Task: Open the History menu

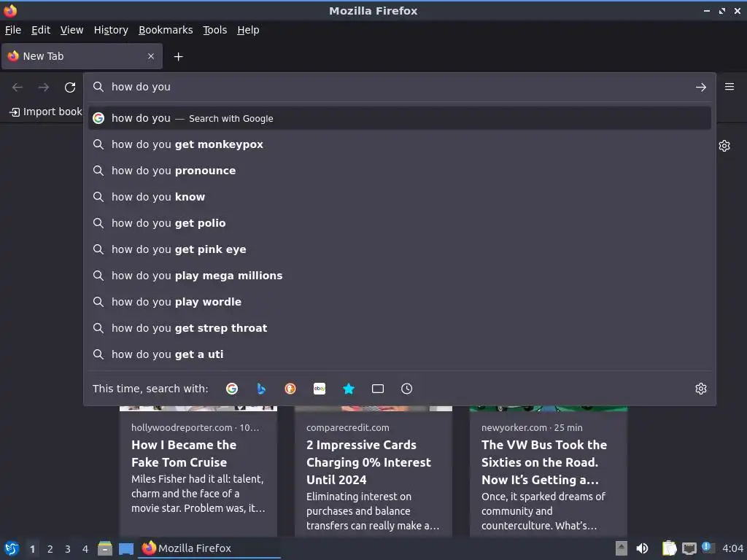Action: coord(111,30)
